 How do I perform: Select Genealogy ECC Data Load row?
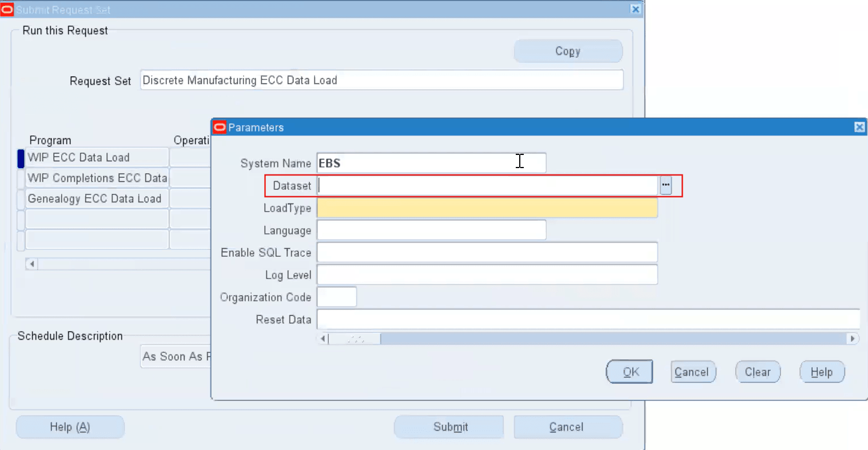coord(97,198)
